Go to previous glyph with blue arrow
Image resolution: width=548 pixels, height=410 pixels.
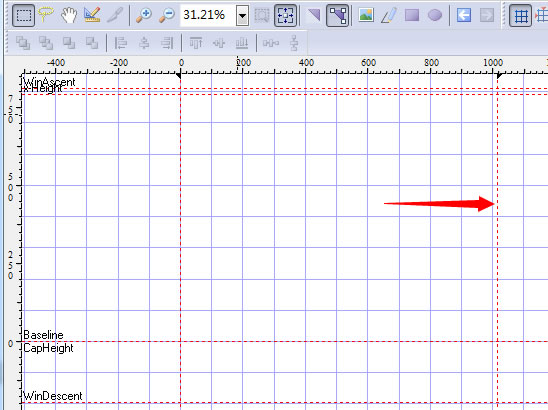(464, 15)
